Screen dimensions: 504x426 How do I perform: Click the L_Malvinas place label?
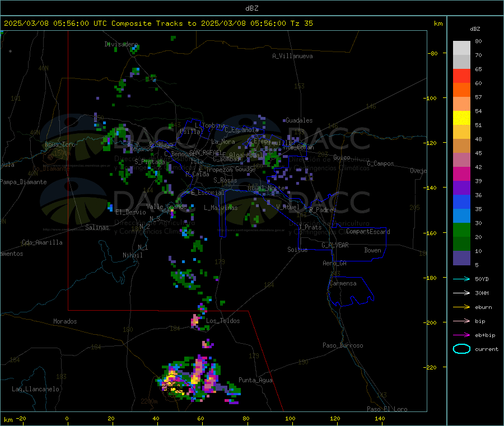tap(221, 208)
